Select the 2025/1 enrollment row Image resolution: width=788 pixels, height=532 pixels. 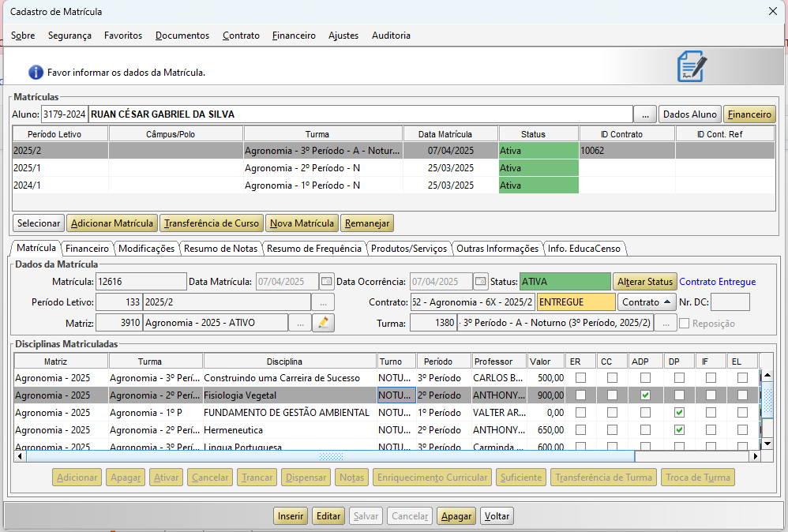(x=393, y=168)
